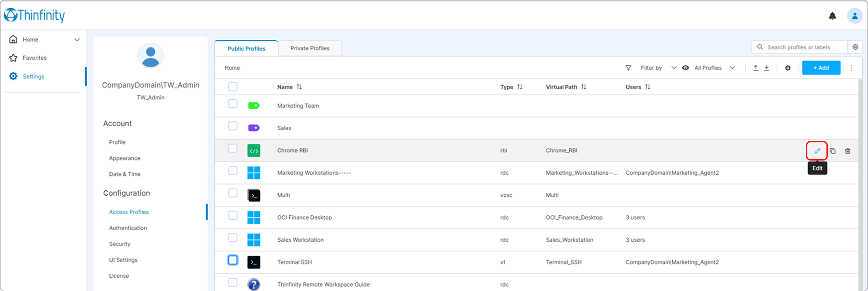The height and width of the screenshot is (291, 868).
Task: Click the funnel filter icon
Action: [x=628, y=68]
